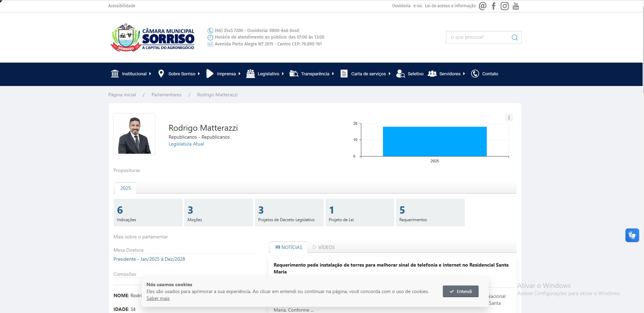Open the VLibras sign language widget
Viewport: 644px width, 313px height.
tap(632, 235)
